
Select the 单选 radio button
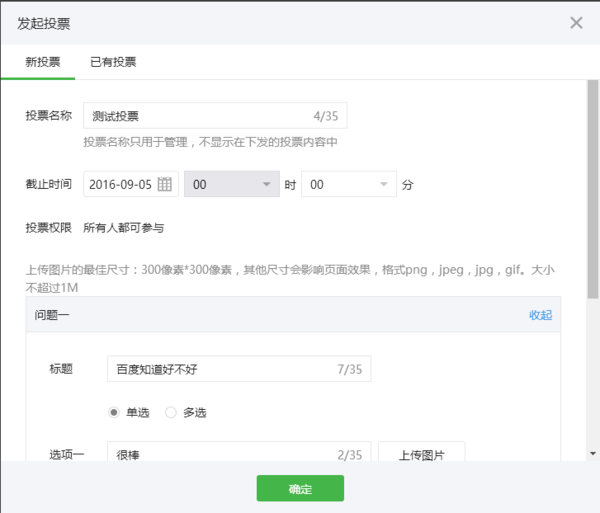click(x=114, y=412)
